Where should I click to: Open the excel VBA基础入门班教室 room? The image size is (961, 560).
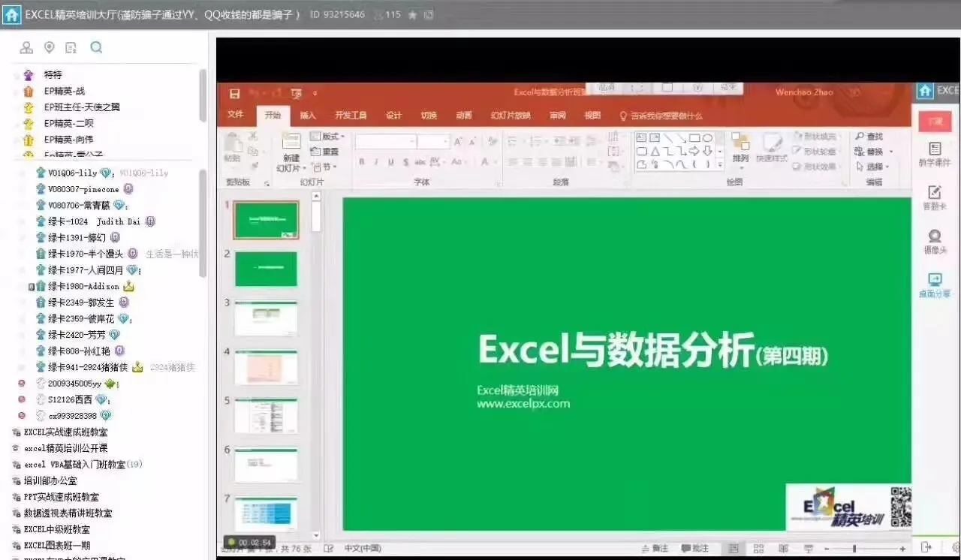(74, 465)
